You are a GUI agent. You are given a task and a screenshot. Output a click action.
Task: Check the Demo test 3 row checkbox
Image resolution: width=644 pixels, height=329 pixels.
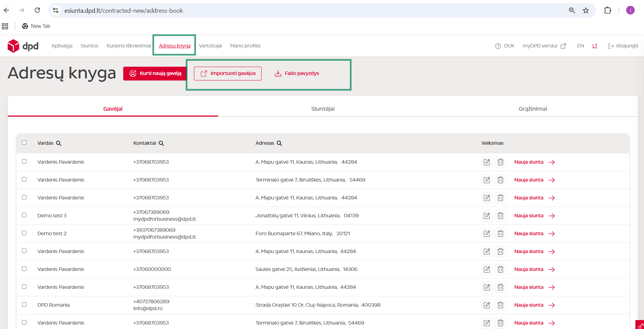point(24,215)
